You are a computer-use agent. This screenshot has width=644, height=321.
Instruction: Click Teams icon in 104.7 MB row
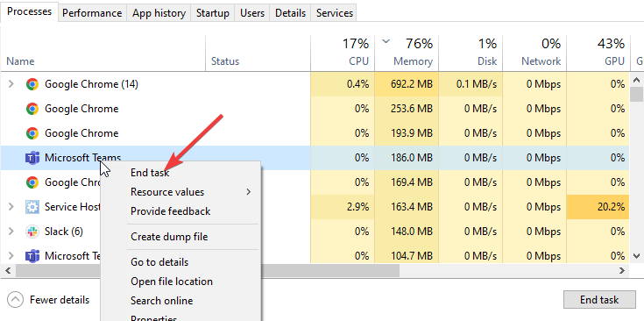tap(32, 256)
